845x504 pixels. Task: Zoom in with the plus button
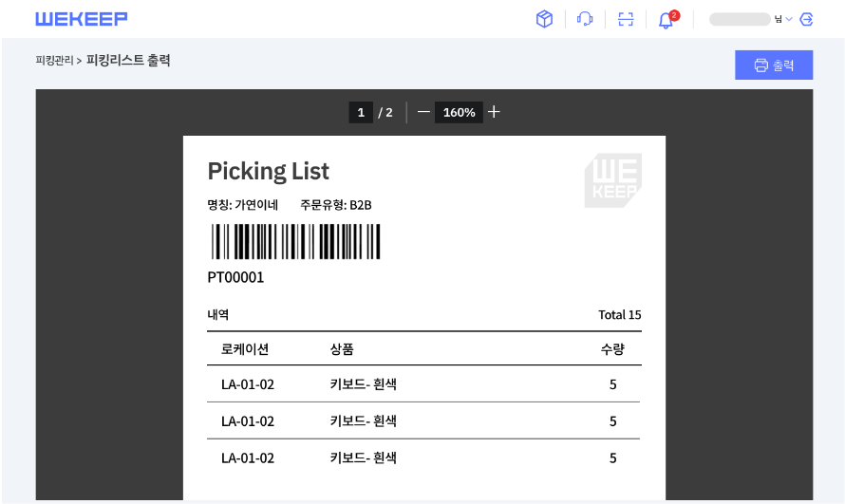[x=494, y=112]
